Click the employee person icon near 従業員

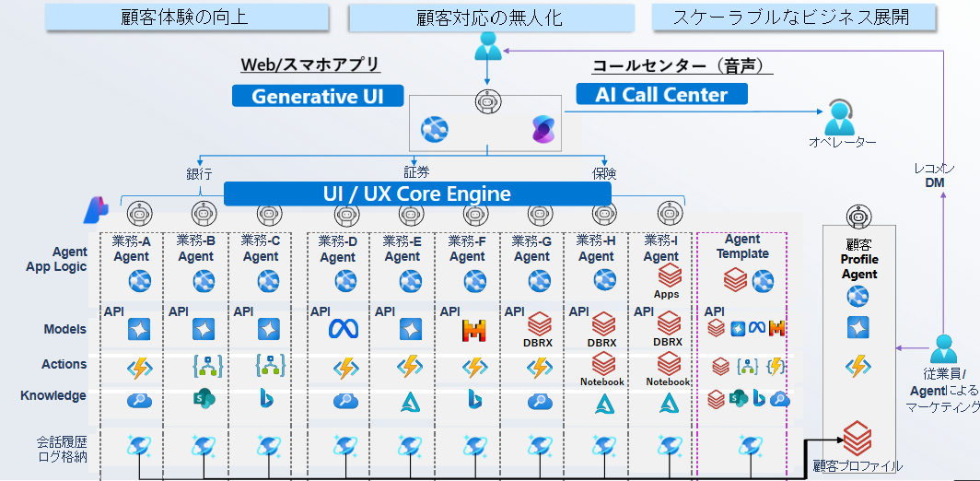942,349
